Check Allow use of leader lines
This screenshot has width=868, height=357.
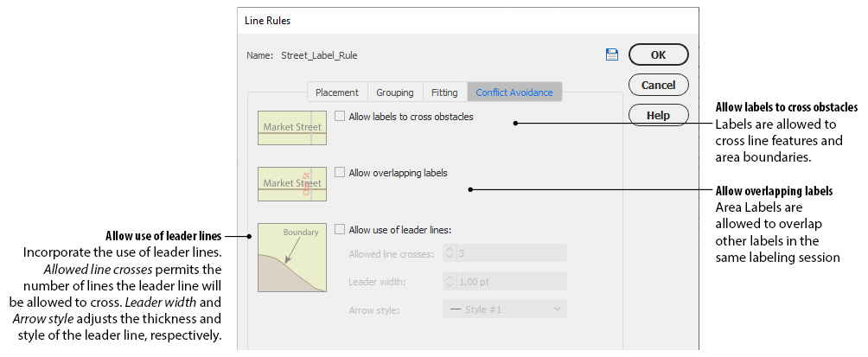tap(341, 230)
